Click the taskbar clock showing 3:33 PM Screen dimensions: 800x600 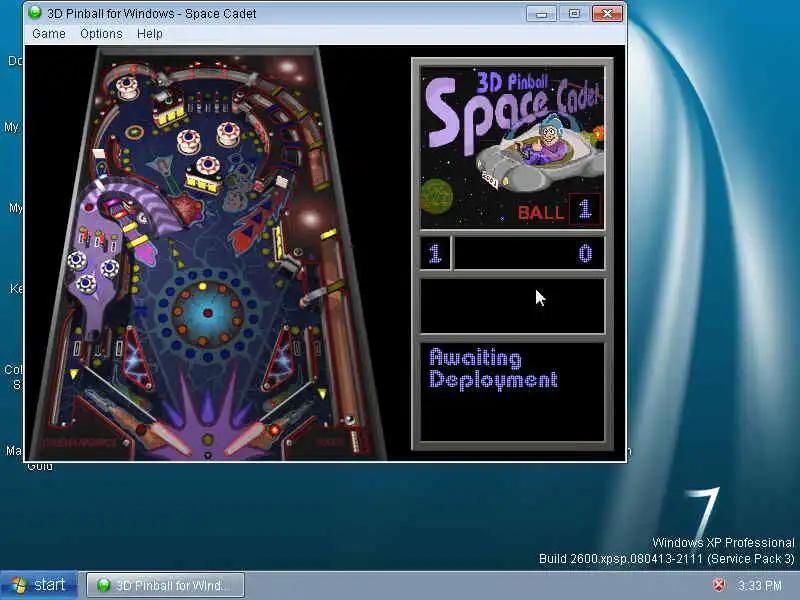click(760, 585)
